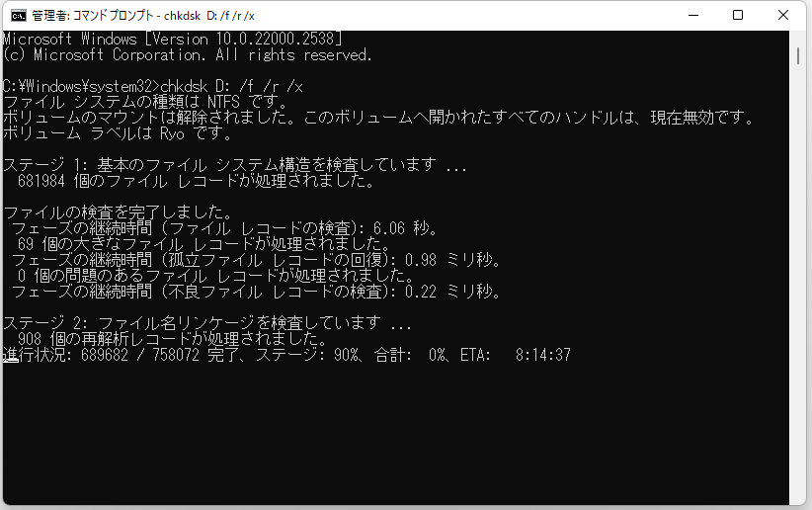Click the 'ボリュームのマウントは解除されました' line

point(379,118)
